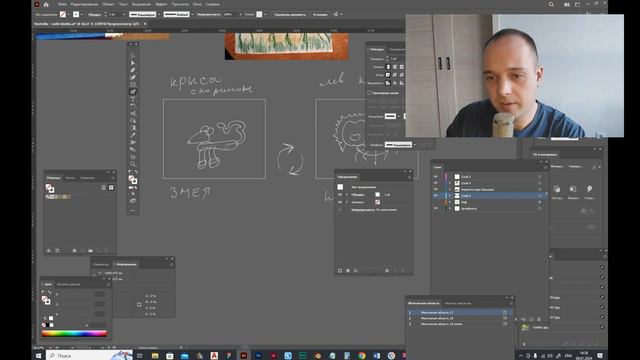640x360 pixels.
Task: Open the Окно menu
Action: (x=197, y=4)
